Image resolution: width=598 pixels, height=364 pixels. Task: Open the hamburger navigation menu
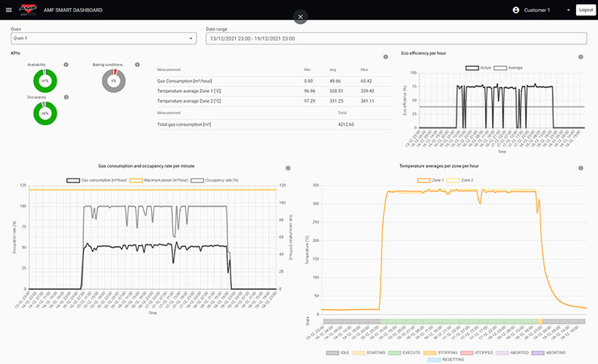(x=9, y=10)
